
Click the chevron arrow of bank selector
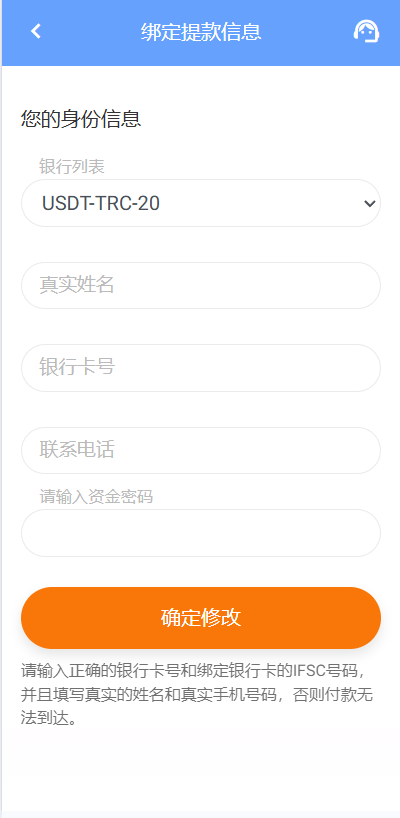(x=369, y=203)
